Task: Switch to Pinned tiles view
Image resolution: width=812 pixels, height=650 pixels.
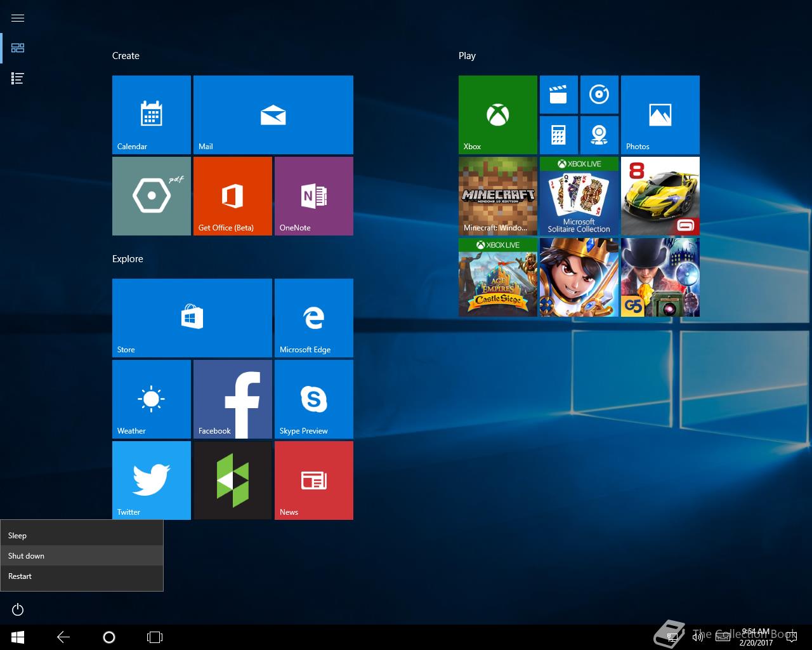Action: click(18, 48)
